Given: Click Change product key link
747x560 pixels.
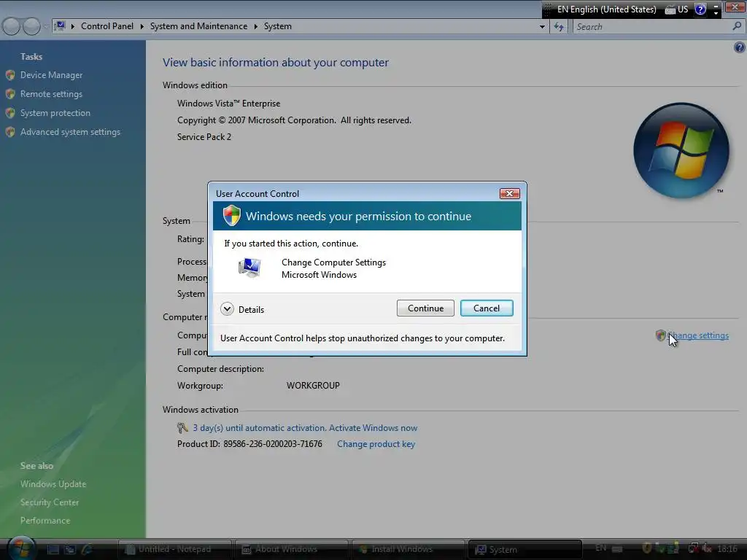Looking at the screenshot, I should click(376, 444).
